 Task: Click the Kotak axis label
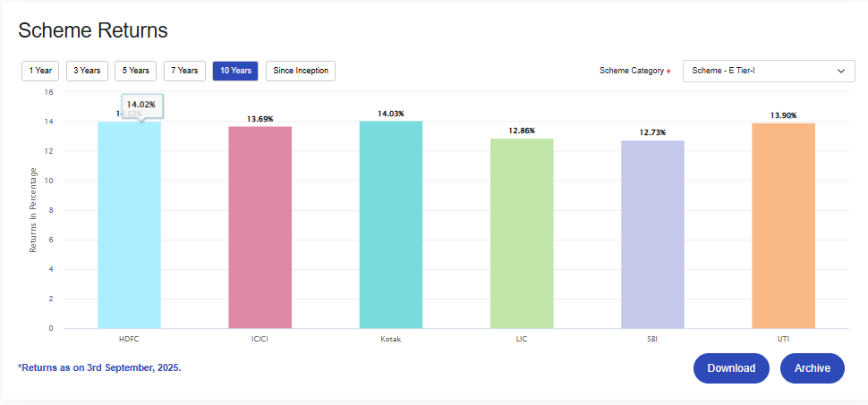pyautogui.click(x=391, y=339)
